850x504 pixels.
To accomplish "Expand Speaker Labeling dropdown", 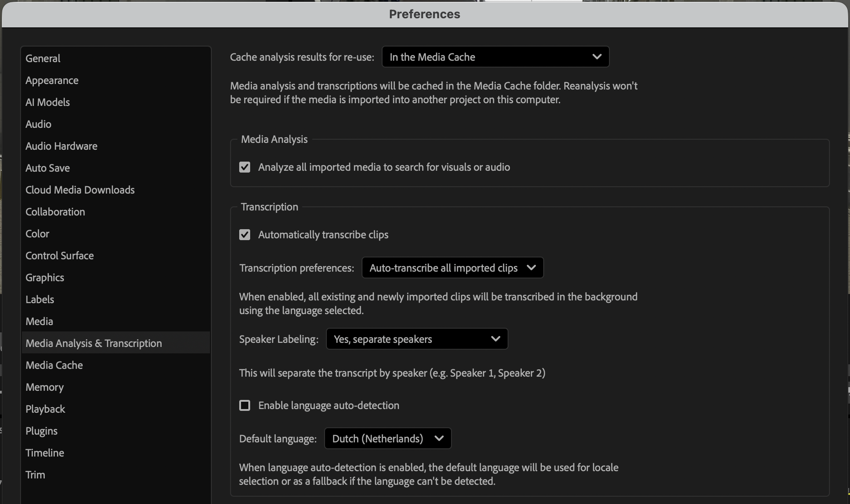I will click(x=417, y=339).
